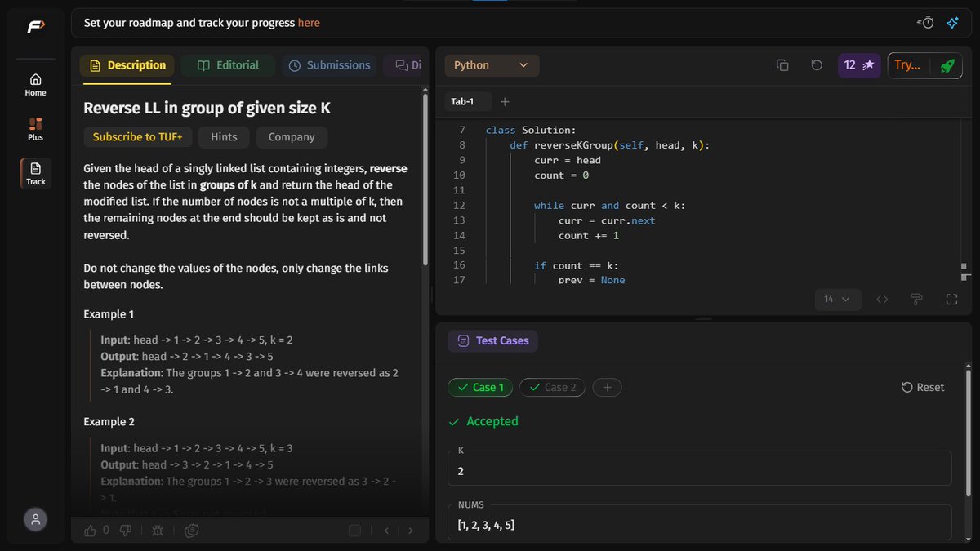
Task: Click the orange Try... button
Action: [x=907, y=65]
